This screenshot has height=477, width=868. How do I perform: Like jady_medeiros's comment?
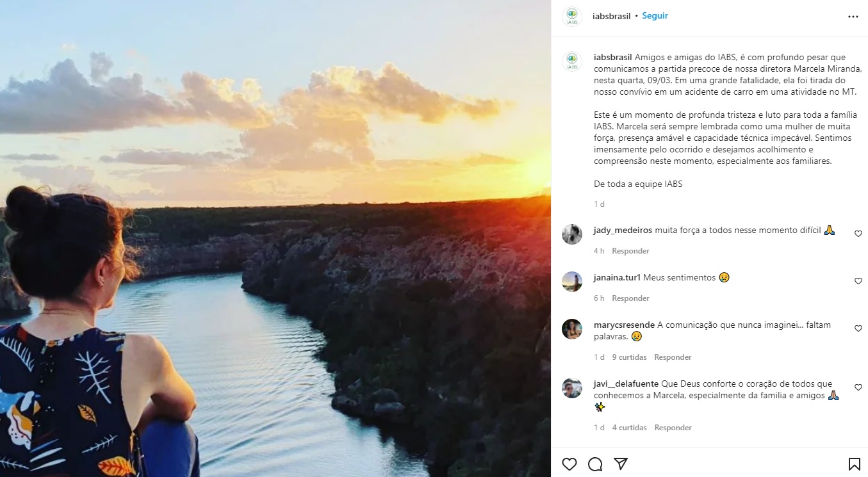(x=858, y=234)
